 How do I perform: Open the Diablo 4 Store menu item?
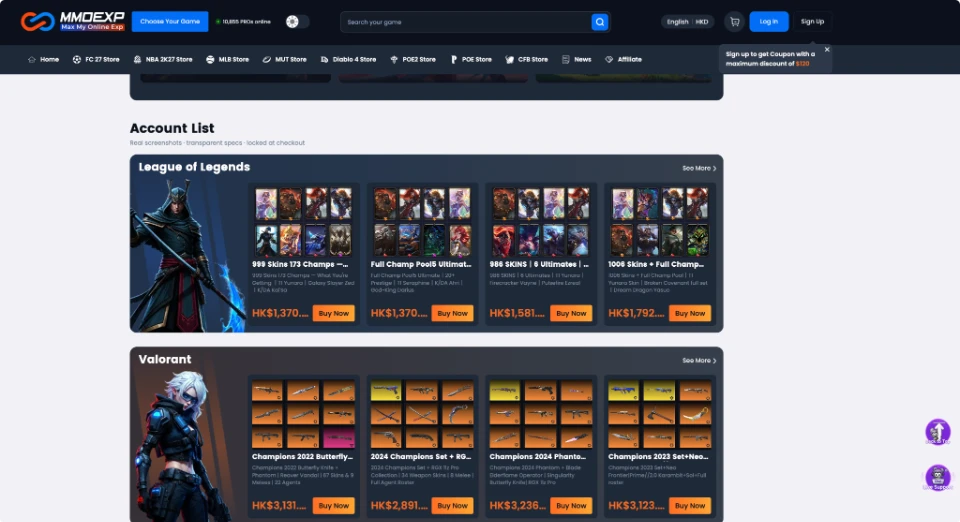[348, 59]
